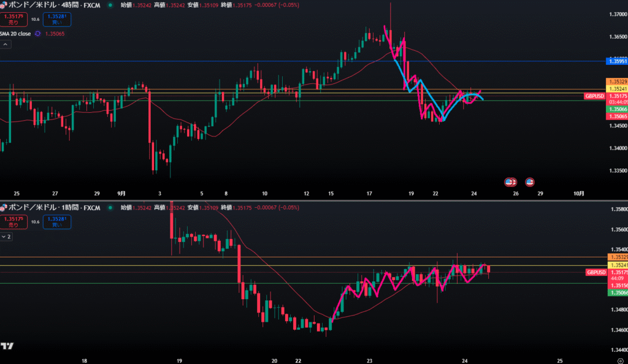The height and width of the screenshot is (364, 628).
Task: Select the orange 1.35329 price label on upper chart
Action: [616, 82]
